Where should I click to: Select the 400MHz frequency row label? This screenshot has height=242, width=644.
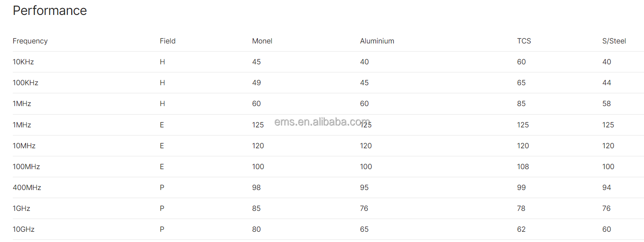tap(27, 187)
